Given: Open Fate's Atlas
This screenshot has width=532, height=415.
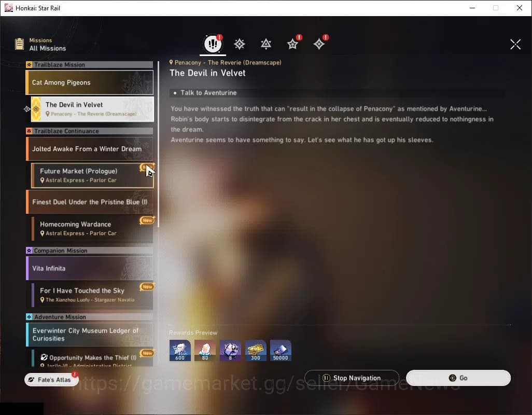Looking at the screenshot, I should click(x=51, y=380).
